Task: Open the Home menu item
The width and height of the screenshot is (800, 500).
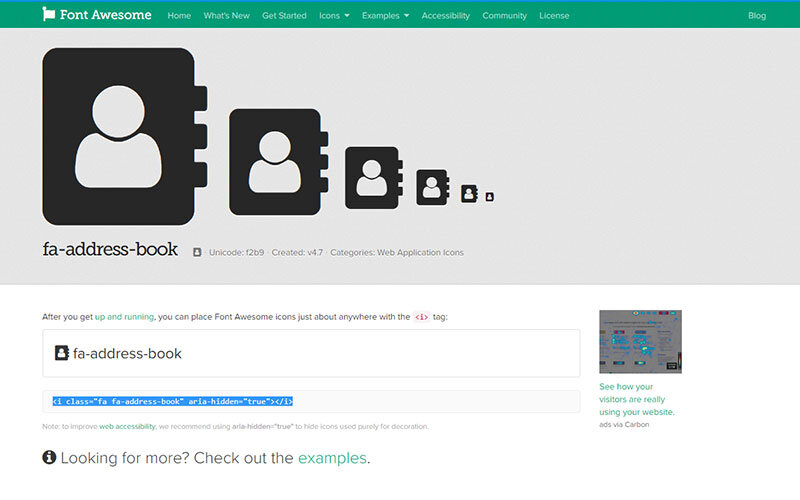Action: click(x=179, y=16)
